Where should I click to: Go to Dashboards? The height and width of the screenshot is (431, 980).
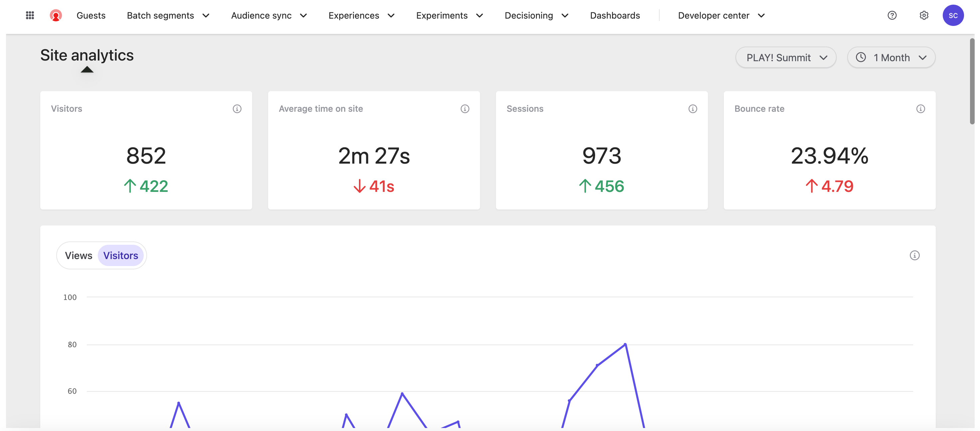pos(615,15)
